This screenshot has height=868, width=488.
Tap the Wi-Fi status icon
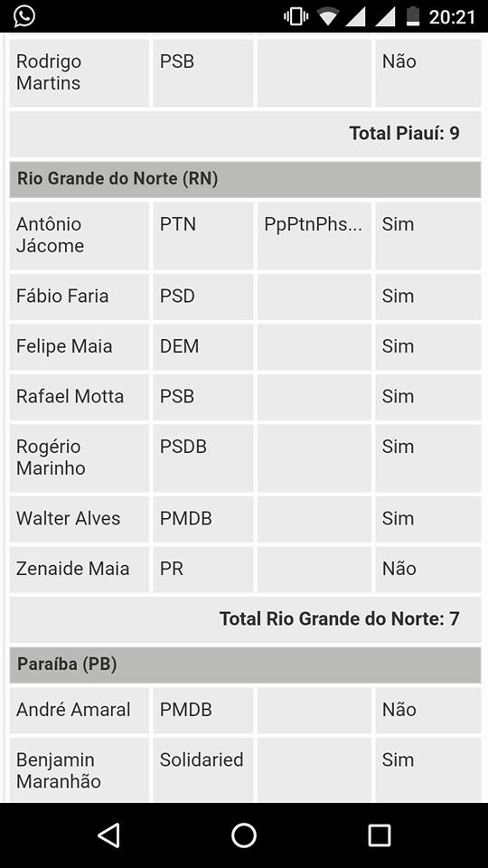coord(328,16)
